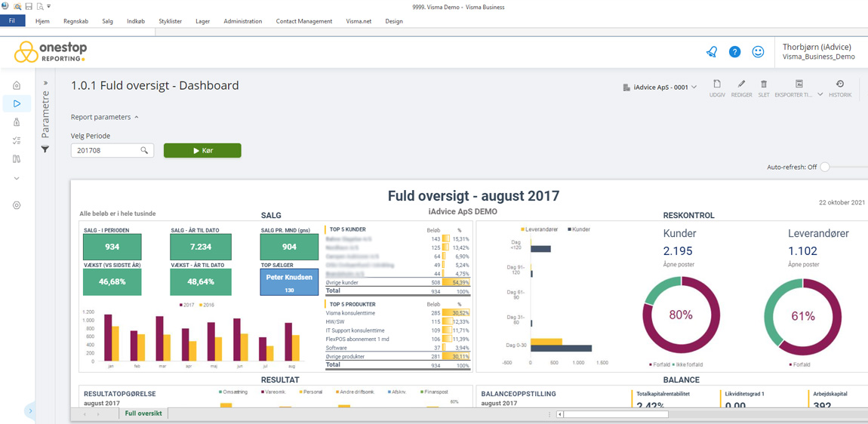This screenshot has width=868, height=424.
Task: Click the 7.234 Salg år til dato tile
Action: coord(200,247)
